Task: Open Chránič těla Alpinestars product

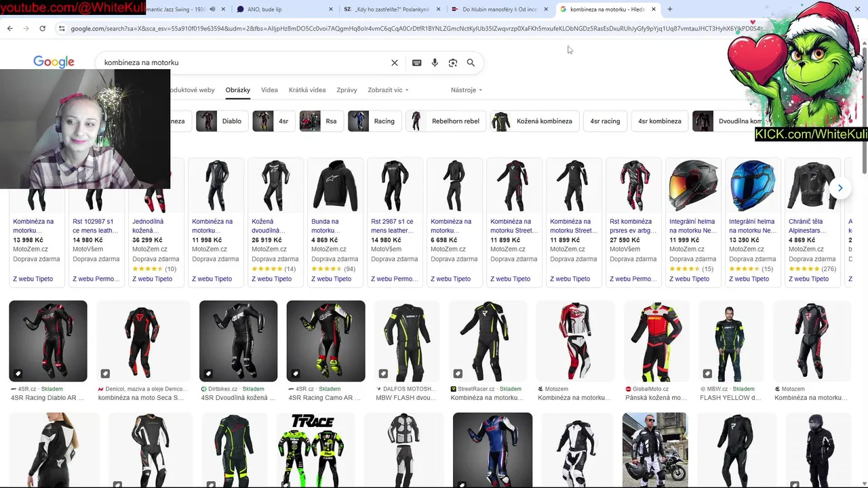Action: pyautogui.click(x=814, y=222)
